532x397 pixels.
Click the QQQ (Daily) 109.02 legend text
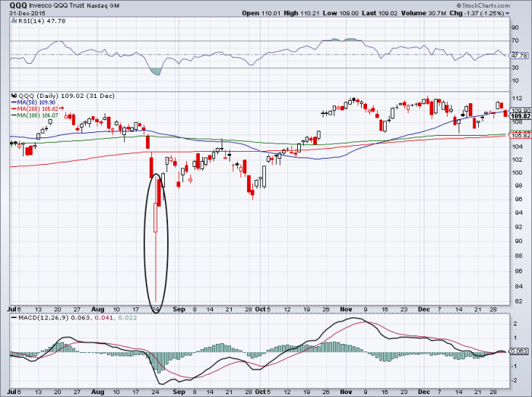tap(67, 96)
